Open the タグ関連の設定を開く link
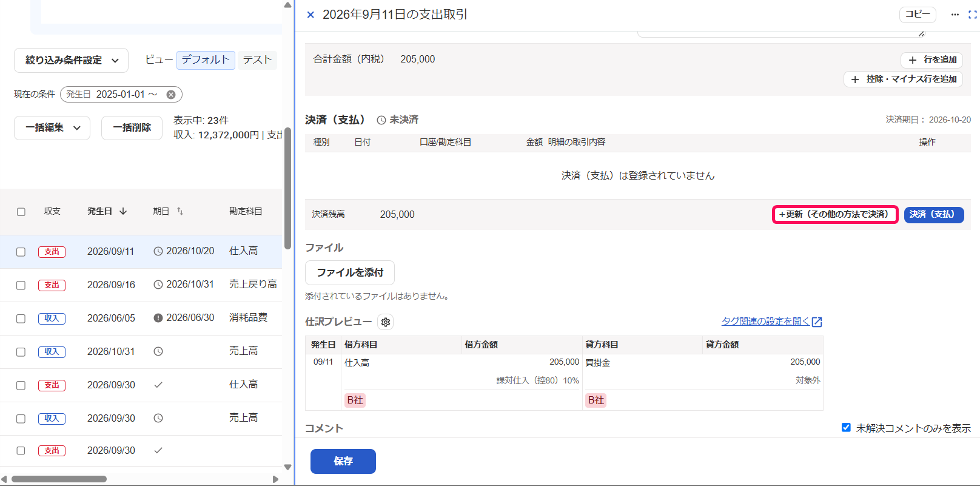Image resolution: width=980 pixels, height=486 pixels. click(x=771, y=322)
